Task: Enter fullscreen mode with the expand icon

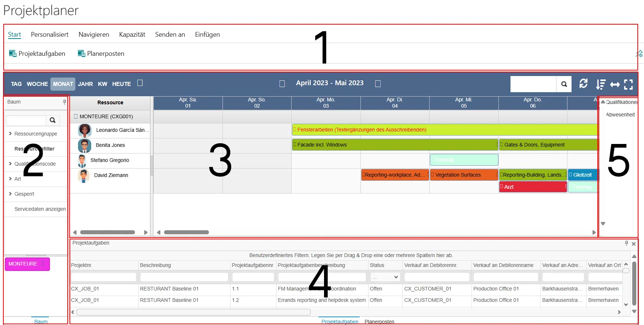Action: coord(629,84)
